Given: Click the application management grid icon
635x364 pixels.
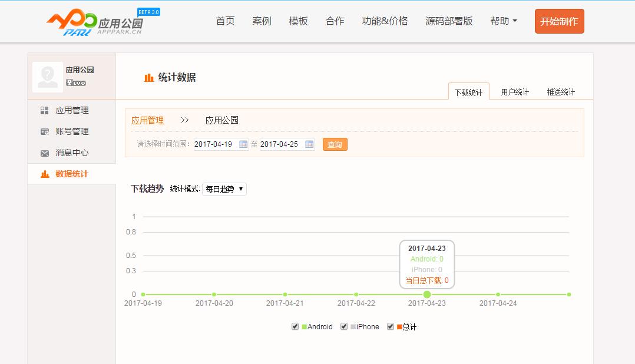Looking at the screenshot, I should tap(44, 111).
